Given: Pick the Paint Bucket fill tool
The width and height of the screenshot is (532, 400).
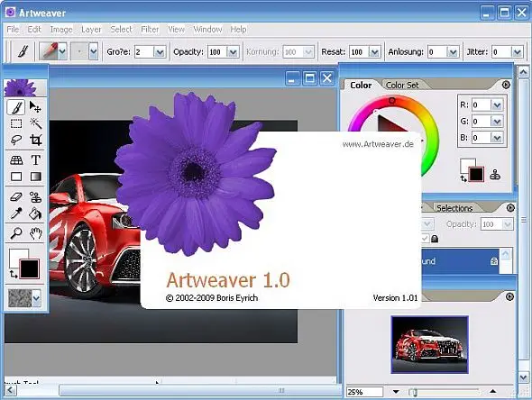Looking at the screenshot, I should 36,214.
